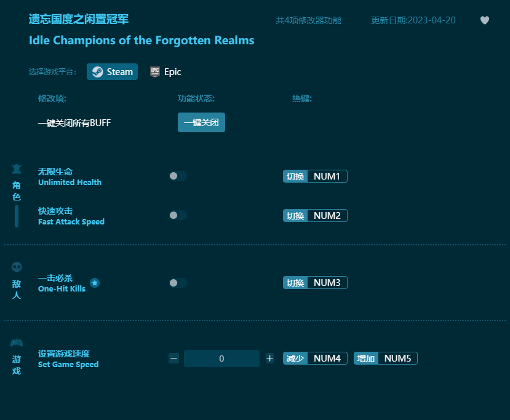
Task: Click the NUM2 hotkey for Fast Attack
Action: pyautogui.click(x=327, y=216)
